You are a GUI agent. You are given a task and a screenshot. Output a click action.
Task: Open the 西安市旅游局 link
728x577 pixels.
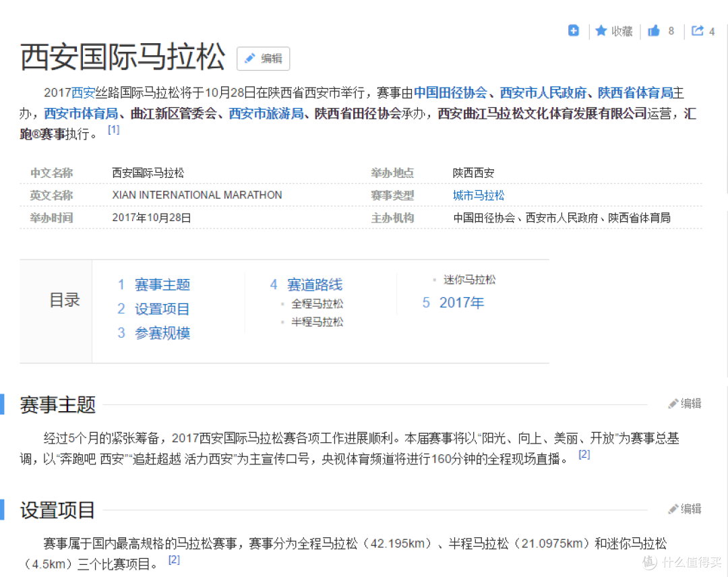coord(266,113)
